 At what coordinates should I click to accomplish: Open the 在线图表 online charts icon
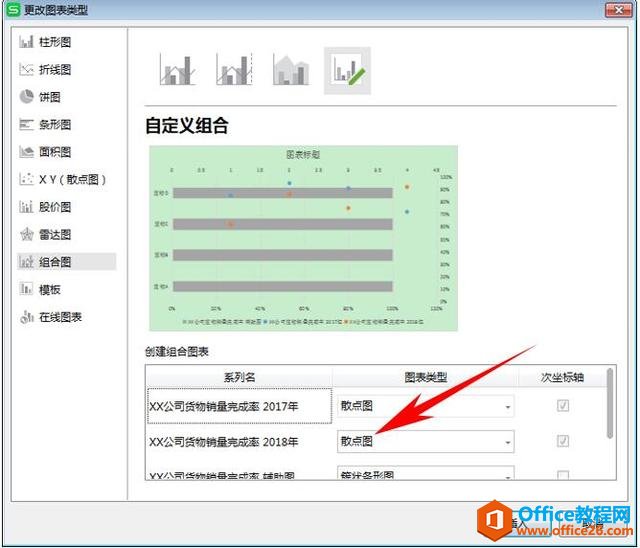26,317
